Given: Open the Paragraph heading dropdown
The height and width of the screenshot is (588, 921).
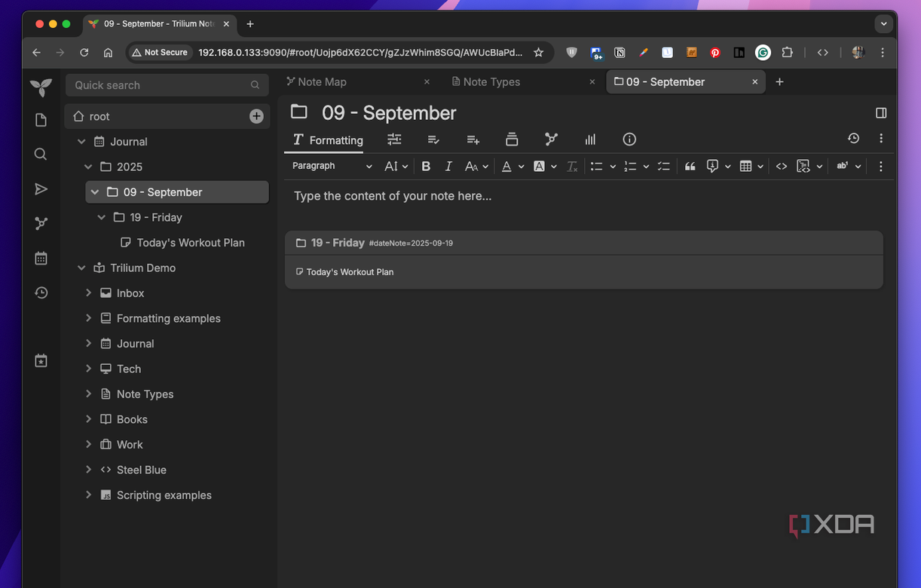Looking at the screenshot, I should [332, 167].
